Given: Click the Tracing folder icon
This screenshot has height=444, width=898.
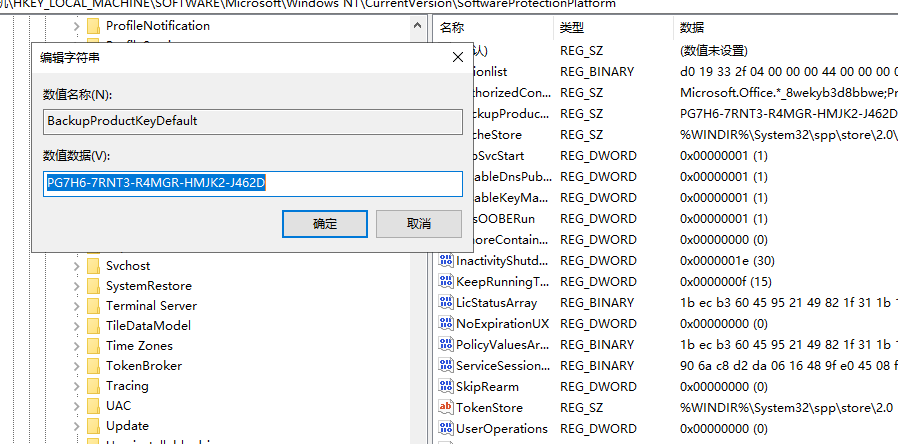Looking at the screenshot, I should (93, 386).
